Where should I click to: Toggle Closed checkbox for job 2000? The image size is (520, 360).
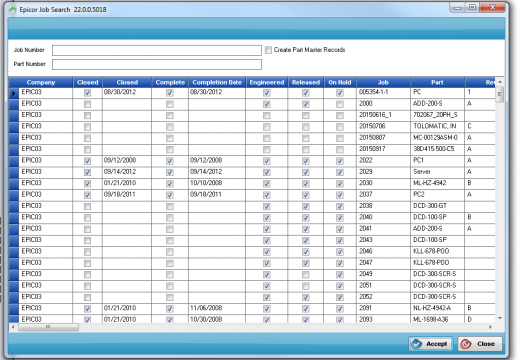[87, 104]
